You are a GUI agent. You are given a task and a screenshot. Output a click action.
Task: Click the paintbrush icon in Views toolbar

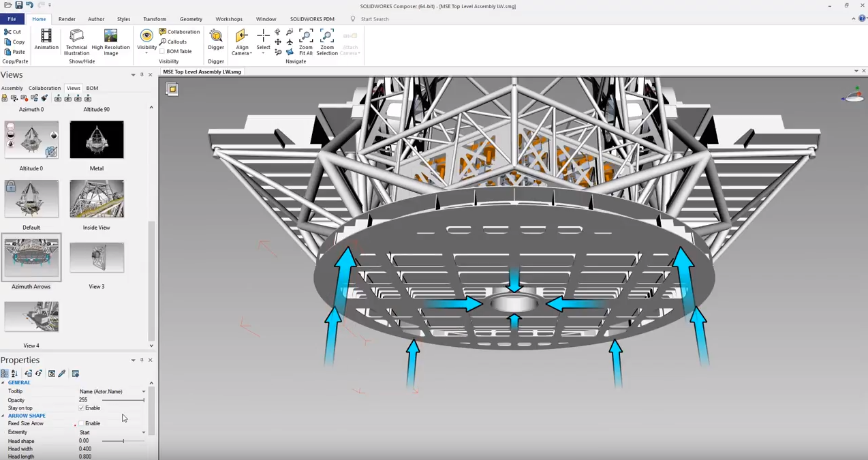coord(44,98)
